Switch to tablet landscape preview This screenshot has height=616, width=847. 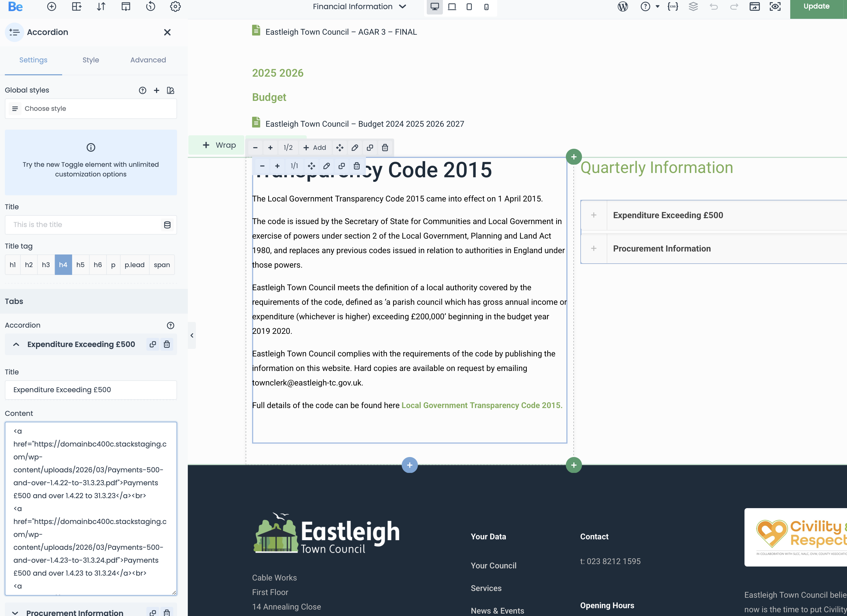coord(452,7)
